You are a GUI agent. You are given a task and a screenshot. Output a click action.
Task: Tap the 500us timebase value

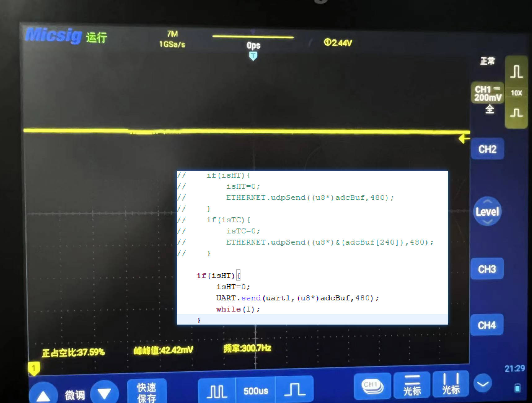256,391
